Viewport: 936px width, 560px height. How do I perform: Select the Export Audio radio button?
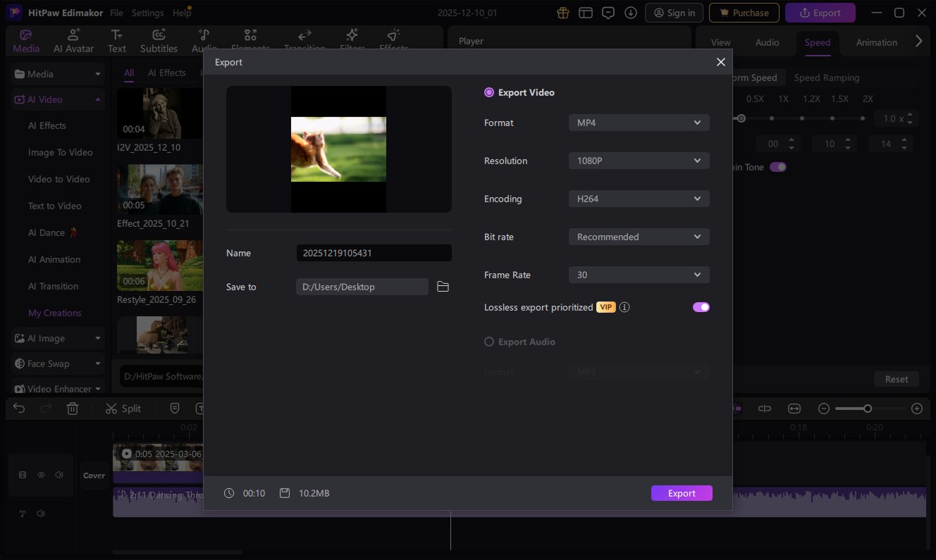tap(489, 342)
